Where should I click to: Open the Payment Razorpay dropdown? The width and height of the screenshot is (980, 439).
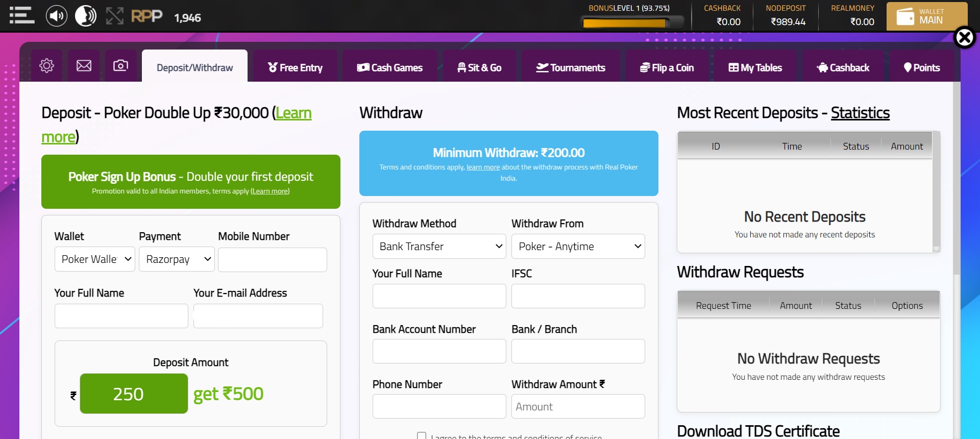pos(177,259)
